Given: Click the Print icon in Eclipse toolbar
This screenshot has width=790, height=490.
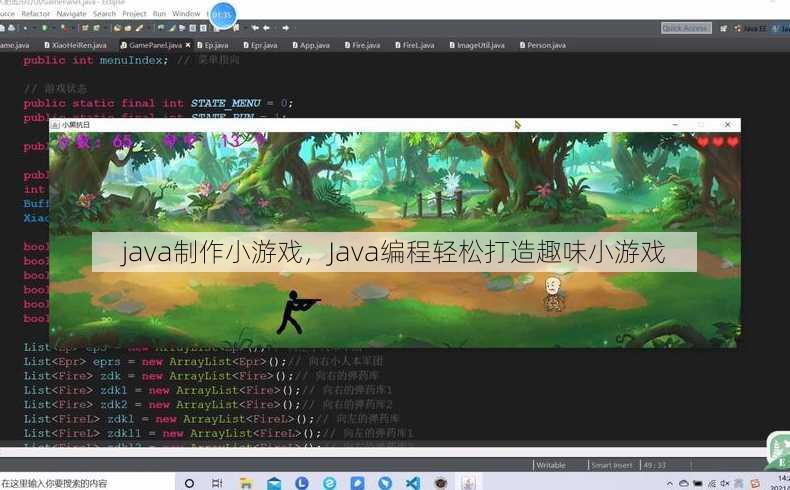Looking at the screenshot, I should pos(12,28).
